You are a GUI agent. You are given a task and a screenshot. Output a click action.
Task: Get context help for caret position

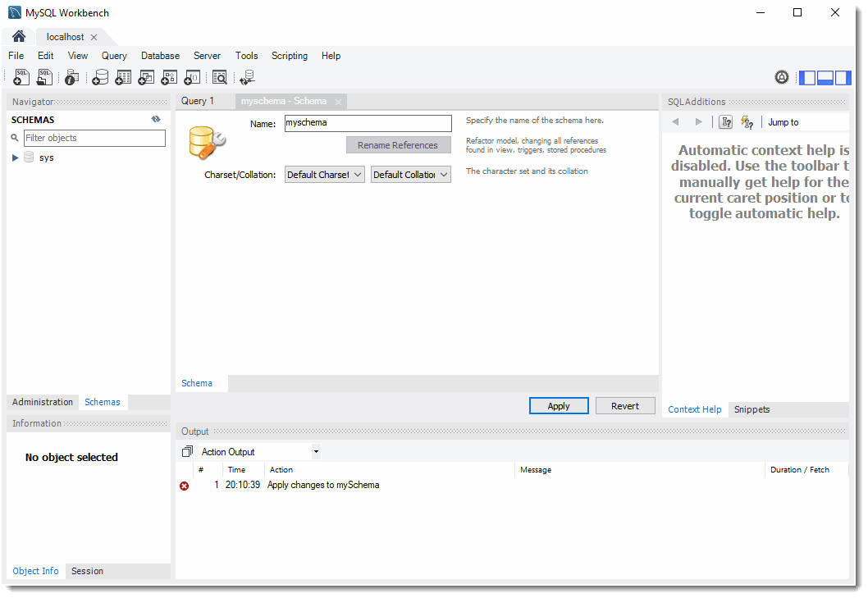[x=726, y=121]
